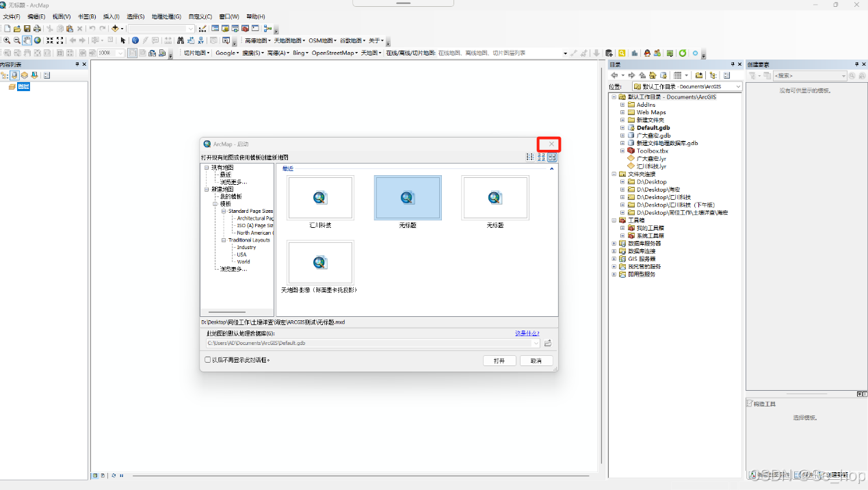Click the New map document icon
The width and height of the screenshot is (868, 490).
[8, 29]
